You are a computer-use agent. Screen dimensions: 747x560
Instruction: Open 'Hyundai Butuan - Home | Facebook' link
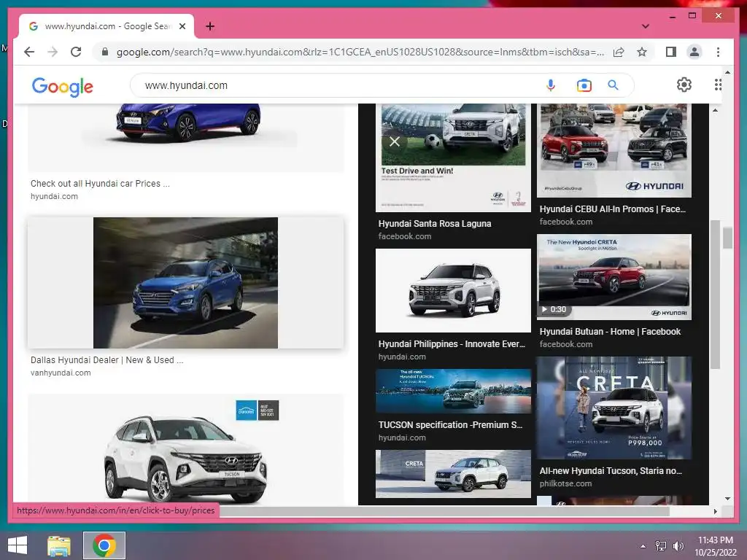pyautogui.click(x=610, y=332)
